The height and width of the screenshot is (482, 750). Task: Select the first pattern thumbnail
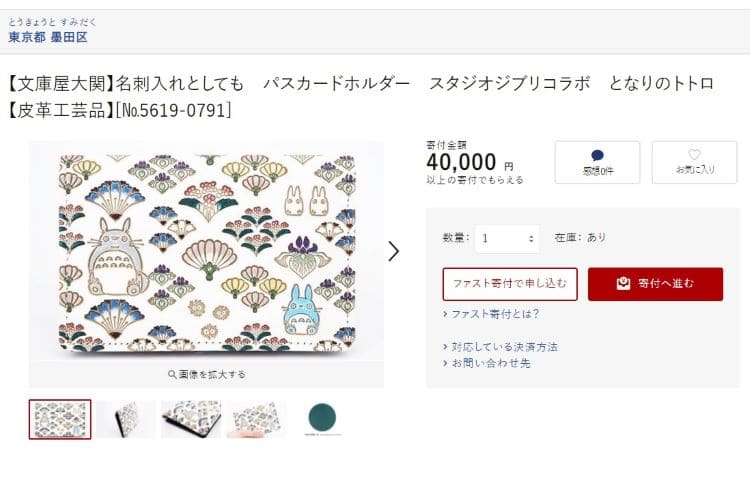pos(60,419)
